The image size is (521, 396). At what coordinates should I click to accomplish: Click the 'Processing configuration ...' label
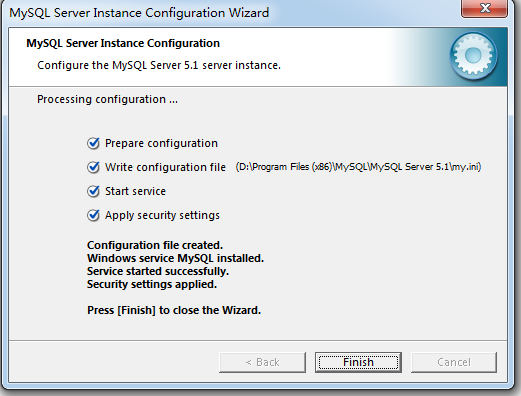pyautogui.click(x=107, y=99)
